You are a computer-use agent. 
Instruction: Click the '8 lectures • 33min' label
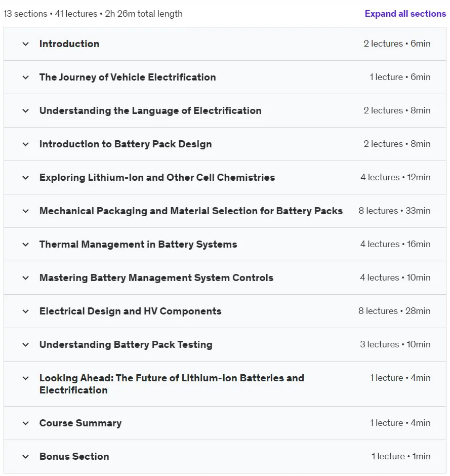[394, 211]
